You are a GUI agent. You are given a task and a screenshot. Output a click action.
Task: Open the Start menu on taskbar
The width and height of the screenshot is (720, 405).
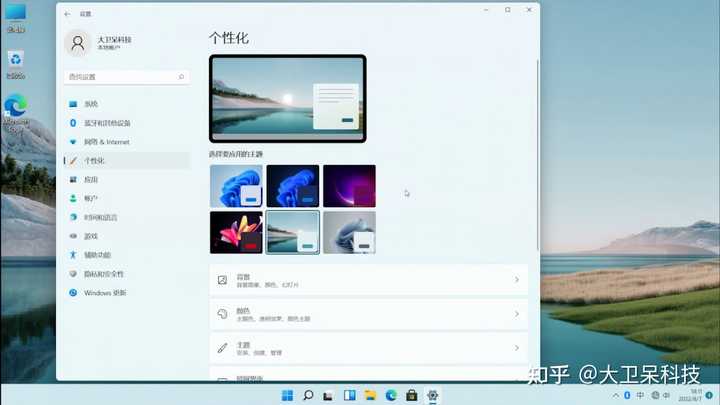[287, 395]
